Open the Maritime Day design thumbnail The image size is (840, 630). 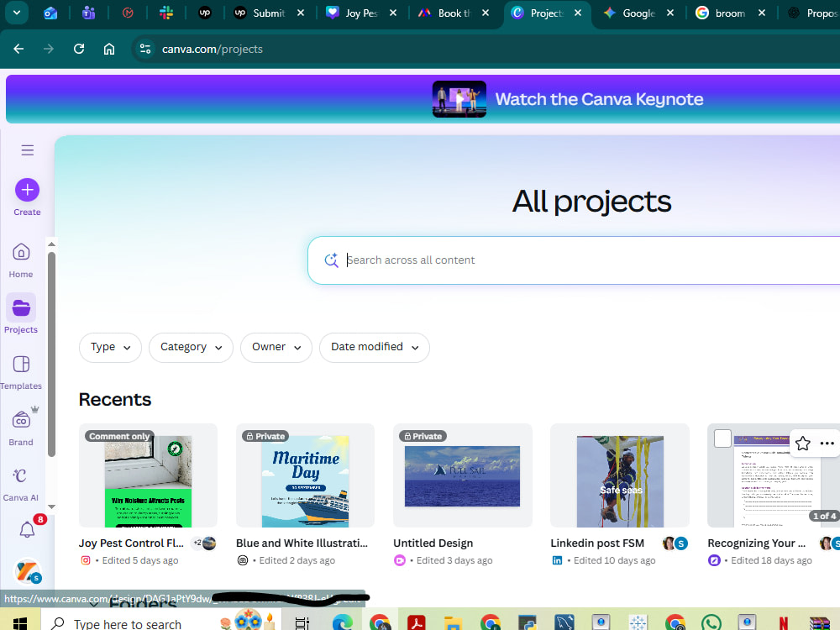tap(305, 475)
